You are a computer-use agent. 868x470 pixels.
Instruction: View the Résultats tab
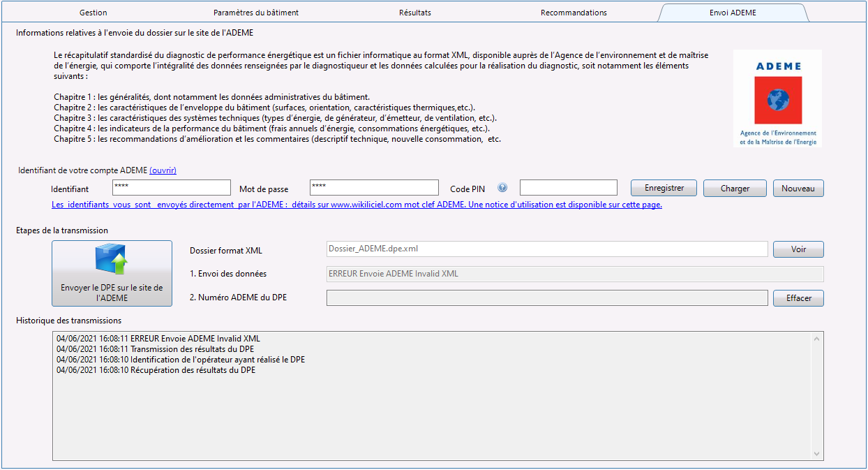coord(414,12)
